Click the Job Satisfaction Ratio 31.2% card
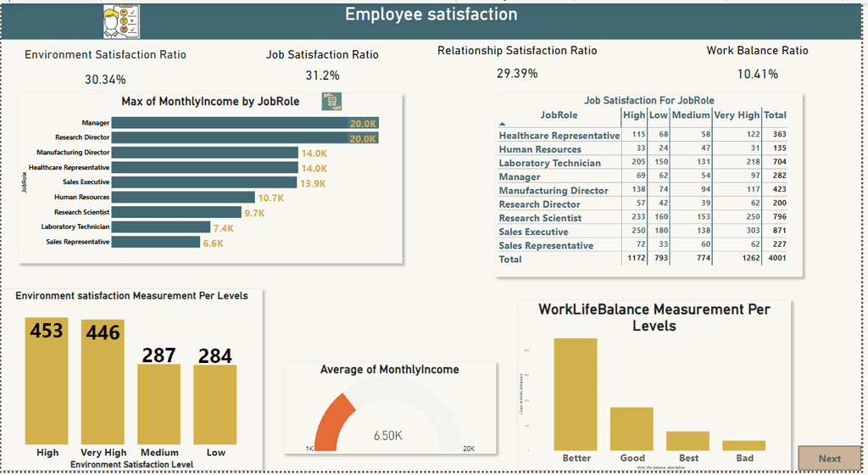 click(322, 65)
